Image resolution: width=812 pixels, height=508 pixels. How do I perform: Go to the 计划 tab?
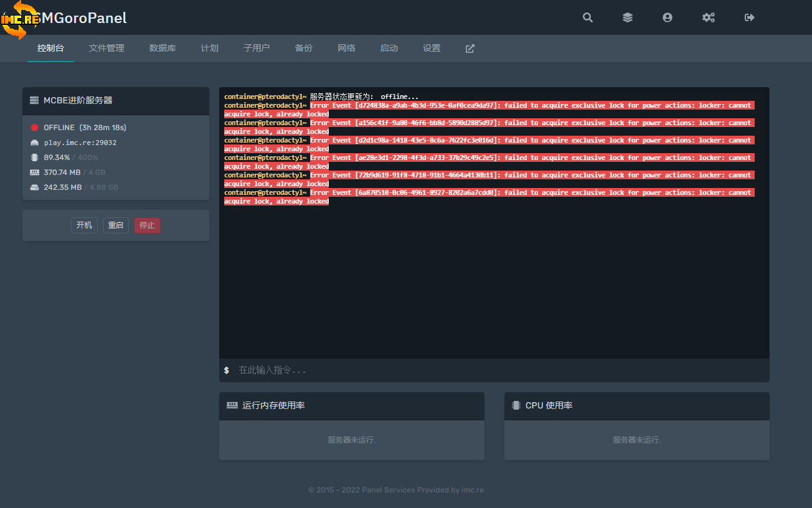click(209, 49)
